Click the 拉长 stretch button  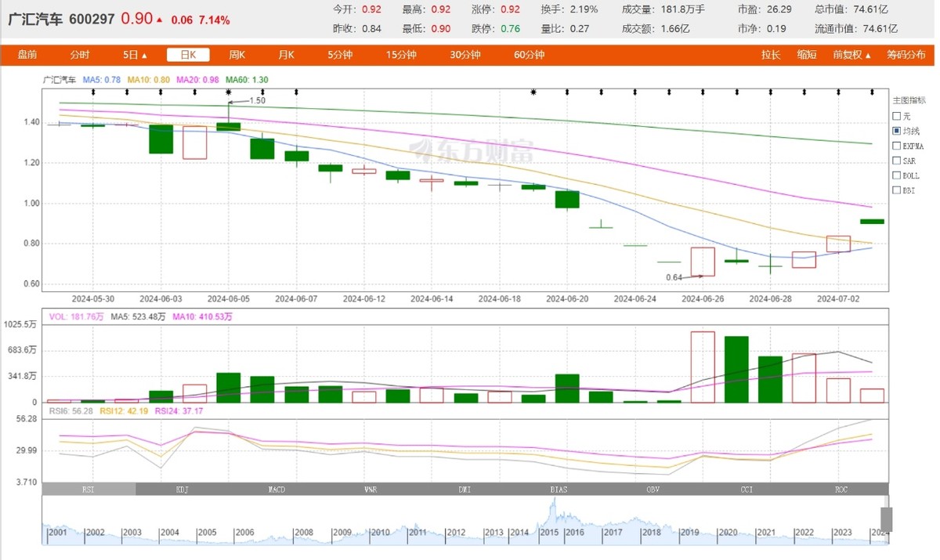771,55
